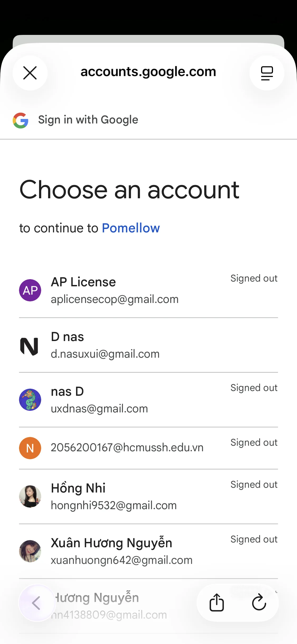Tap the share icon
The width and height of the screenshot is (297, 644).
pyautogui.click(x=216, y=602)
